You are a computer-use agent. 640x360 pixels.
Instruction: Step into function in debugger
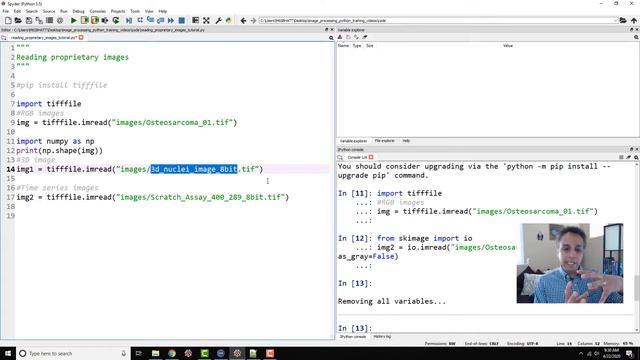tap(150, 20)
